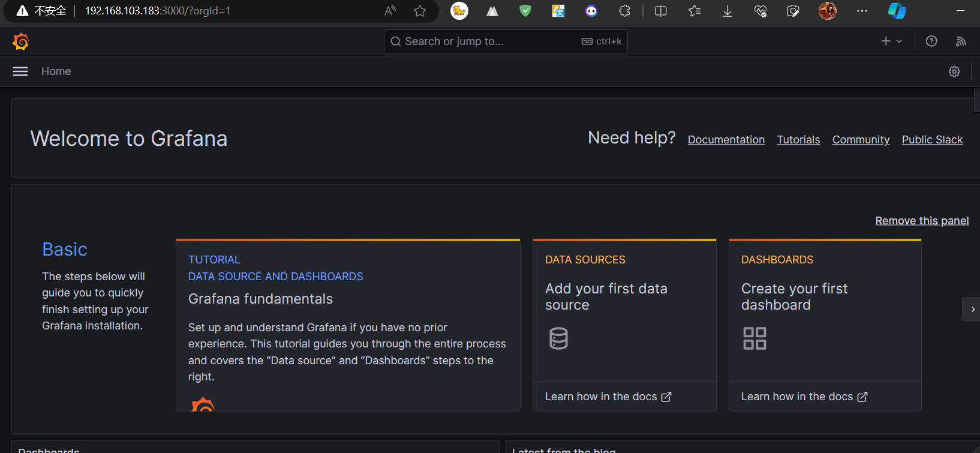This screenshot has width=980, height=453.
Task: Open Learn how in docs under Data Sources
Action: (x=608, y=397)
